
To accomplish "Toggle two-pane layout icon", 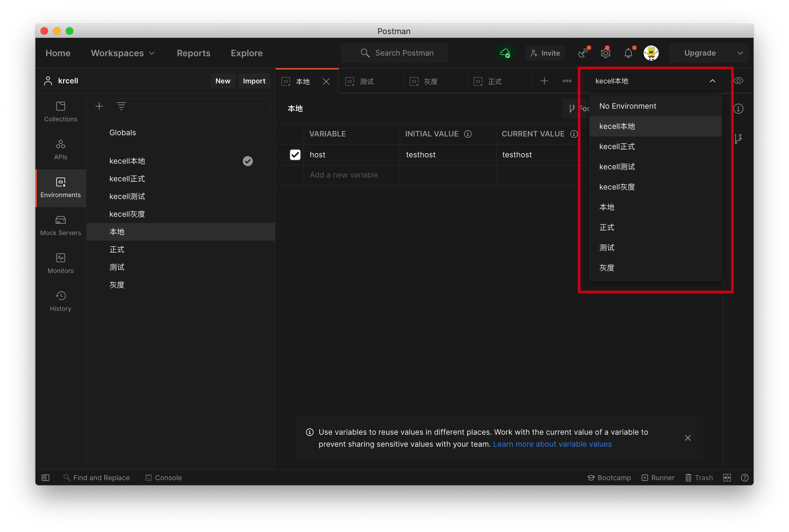I will pyautogui.click(x=727, y=477).
